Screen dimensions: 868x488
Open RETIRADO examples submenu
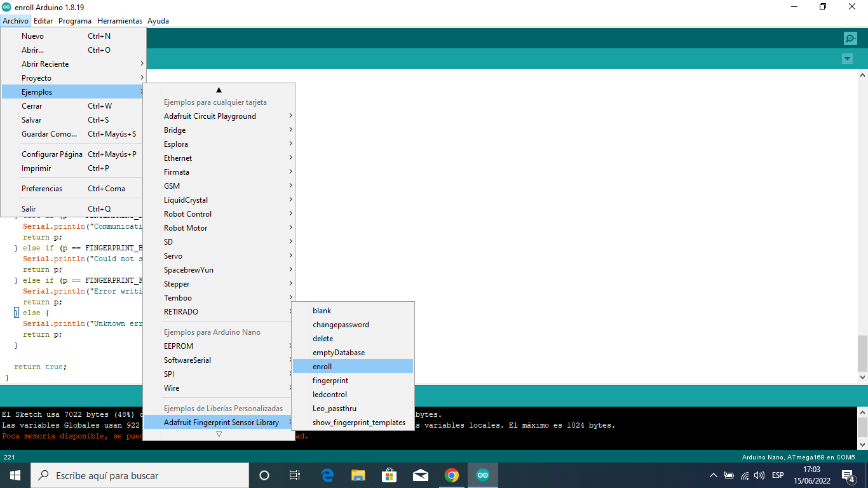[219, 312]
